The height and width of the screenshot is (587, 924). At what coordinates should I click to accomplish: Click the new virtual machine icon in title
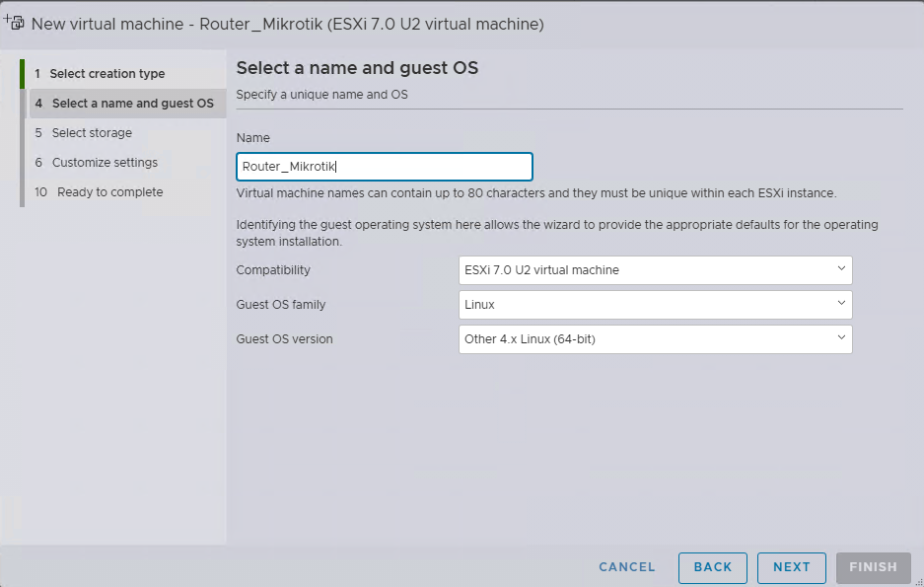[14, 22]
